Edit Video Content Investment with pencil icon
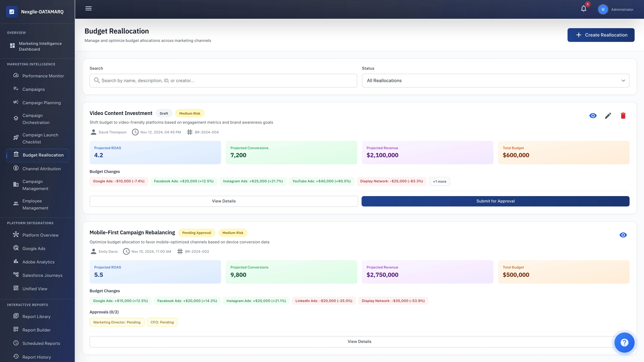644x362 pixels. point(608,116)
